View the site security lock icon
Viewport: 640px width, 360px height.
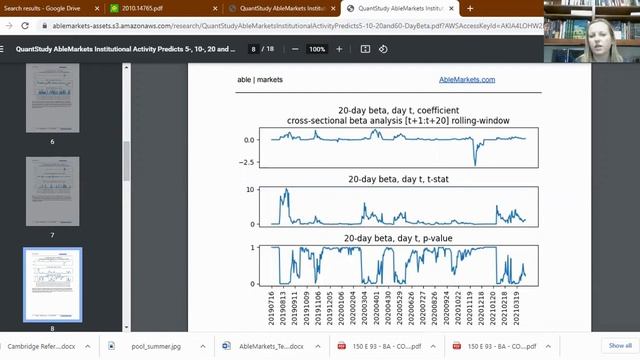click(x=44, y=26)
